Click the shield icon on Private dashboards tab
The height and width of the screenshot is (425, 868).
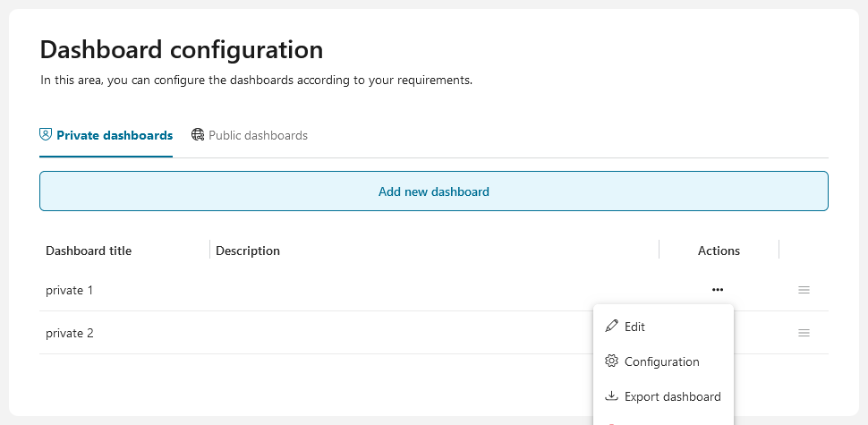(x=46, y=135)
